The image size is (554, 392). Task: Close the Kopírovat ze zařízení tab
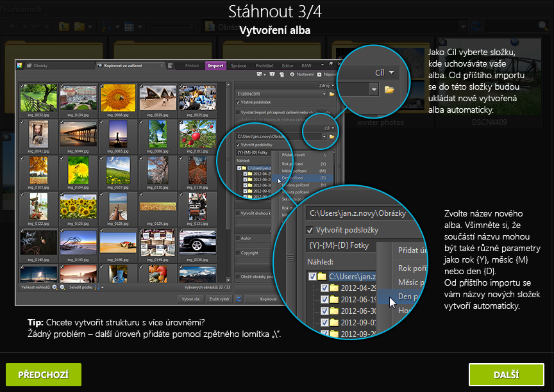pyautogui.click(x=162, y=65)
